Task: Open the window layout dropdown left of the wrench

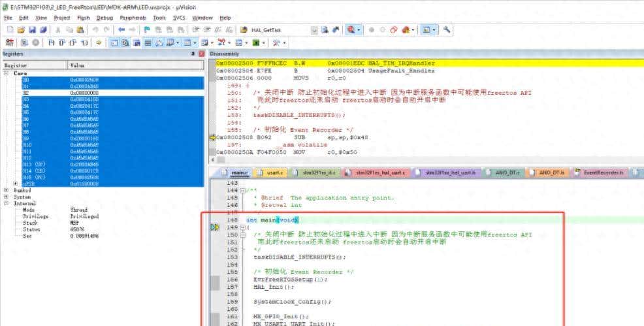Action: click(434, 30)
